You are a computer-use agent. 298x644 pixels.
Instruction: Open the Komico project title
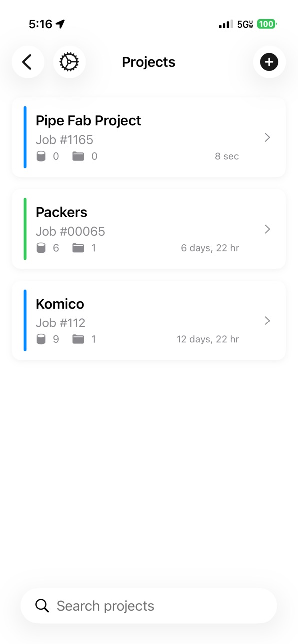[x=60, y=304]
